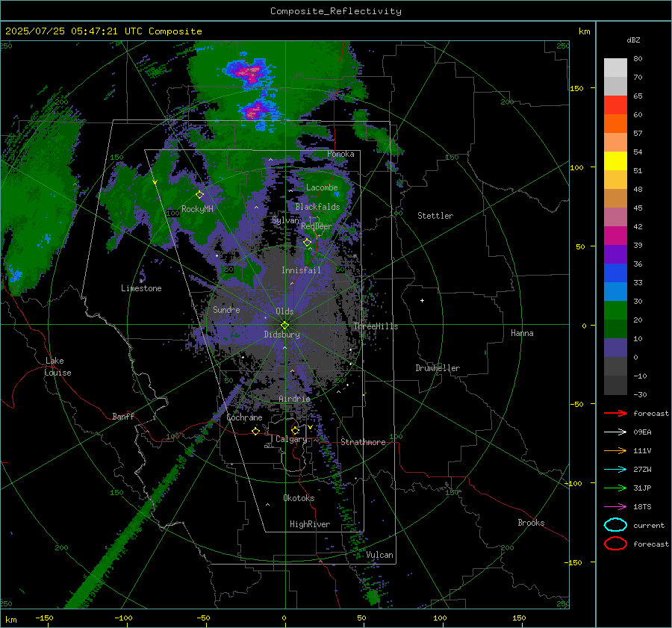Image resolution: width=672 pixels, height=628 pixels.
Task: Click the ThreeHills city label
Action: [376, 326]
